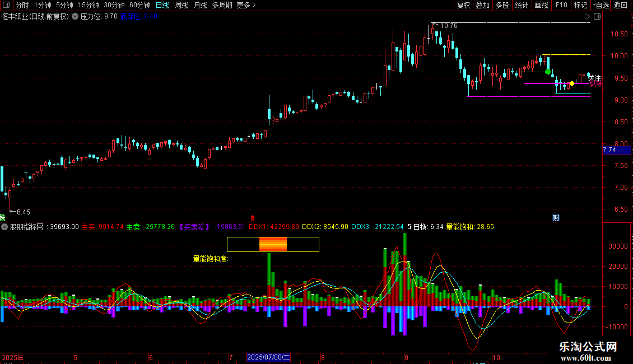Image resolution: width=633 pixels, height=364 pixels.
Task: Click the yellow dot signal on magenta line
Action: pos(571,83)
